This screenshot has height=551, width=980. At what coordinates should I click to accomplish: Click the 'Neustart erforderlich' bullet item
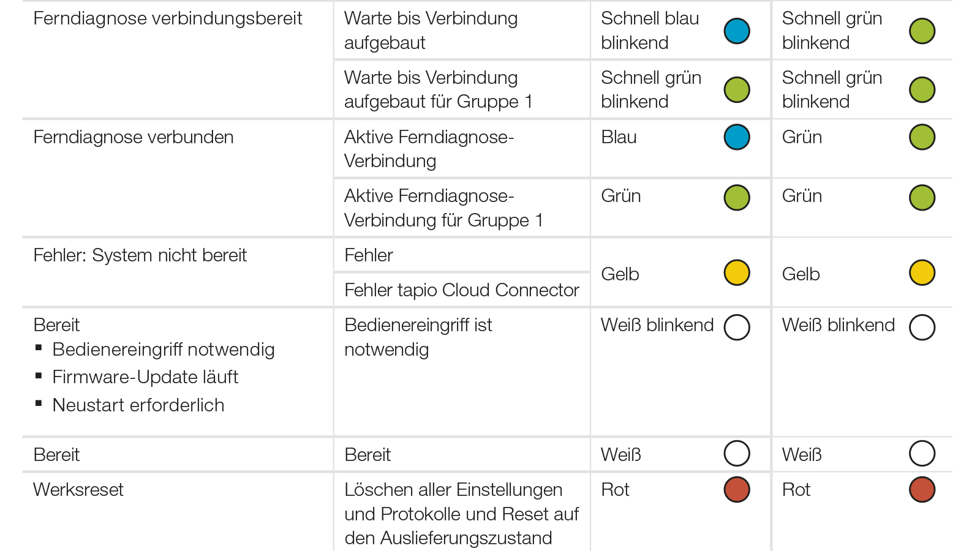[138, 405]
